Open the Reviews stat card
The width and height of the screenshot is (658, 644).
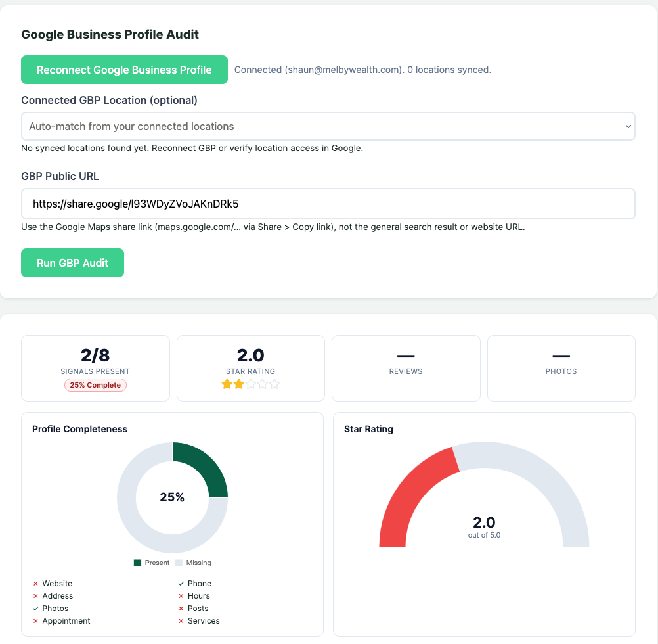pos(406,368)
